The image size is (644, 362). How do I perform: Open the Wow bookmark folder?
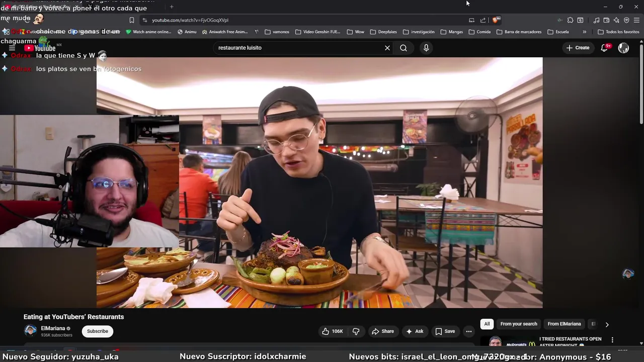coord(355,32)
